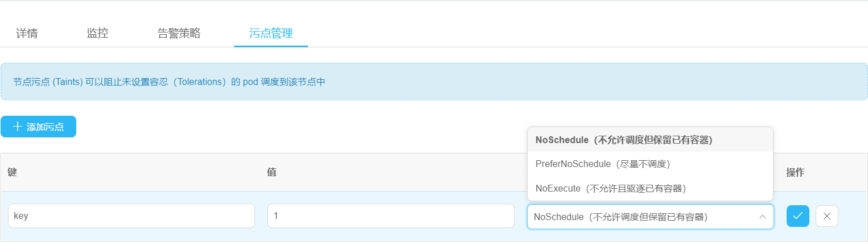Switch to the 详情 tab
Screen dimensions: 868x244
[x=27, y=33]
